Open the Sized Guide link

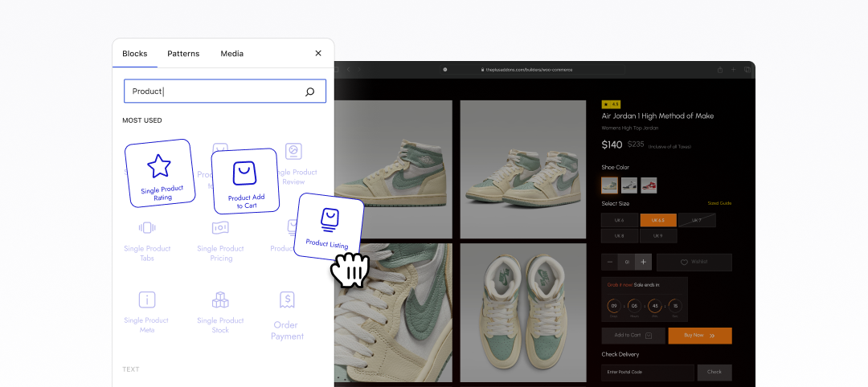719,203
